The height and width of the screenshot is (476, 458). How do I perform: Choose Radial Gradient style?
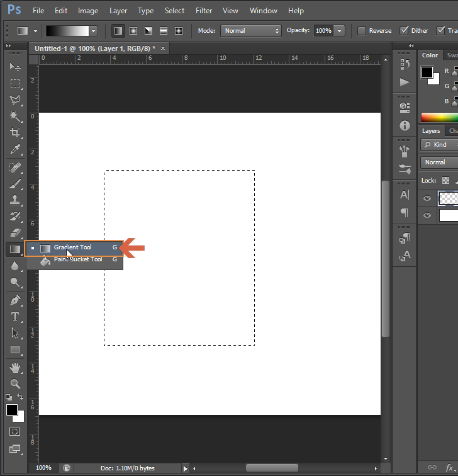click(133, 31)
